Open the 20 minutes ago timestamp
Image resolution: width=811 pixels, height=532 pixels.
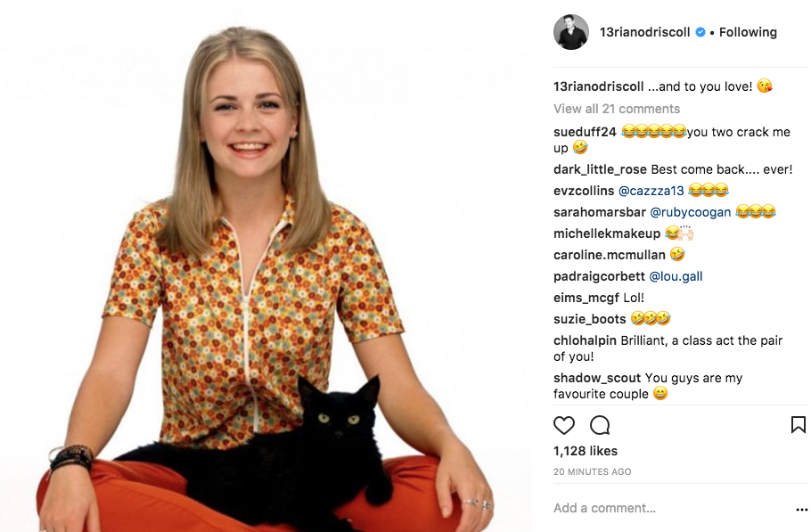[593, 471]
